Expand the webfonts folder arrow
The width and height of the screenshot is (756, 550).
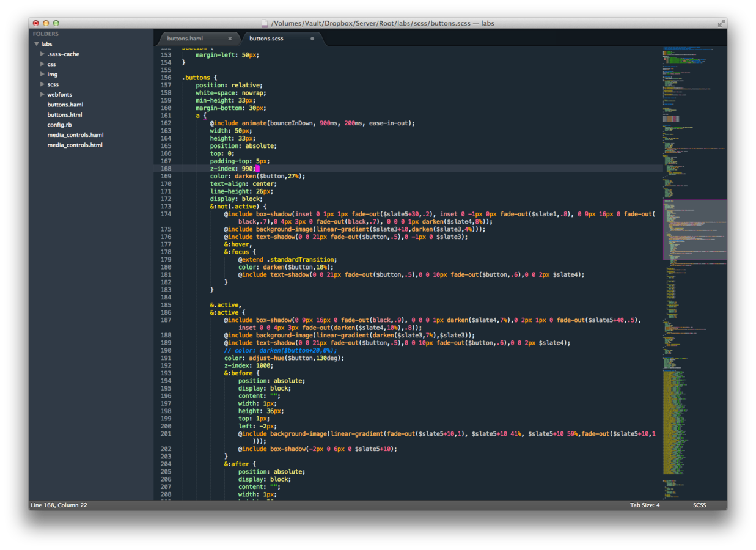coord(42,94)
